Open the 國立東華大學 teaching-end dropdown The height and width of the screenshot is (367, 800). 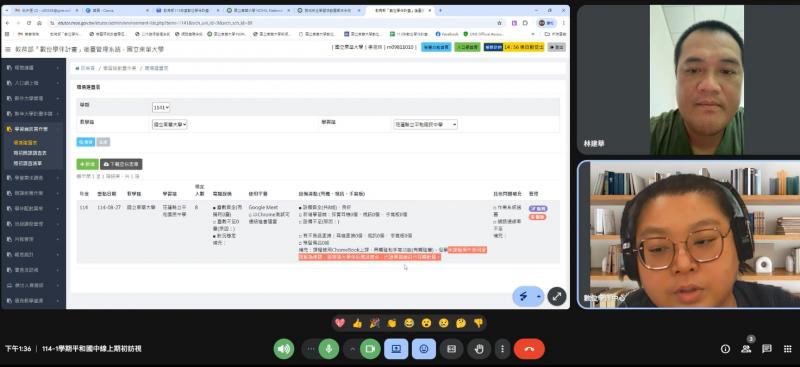[169, 125]
